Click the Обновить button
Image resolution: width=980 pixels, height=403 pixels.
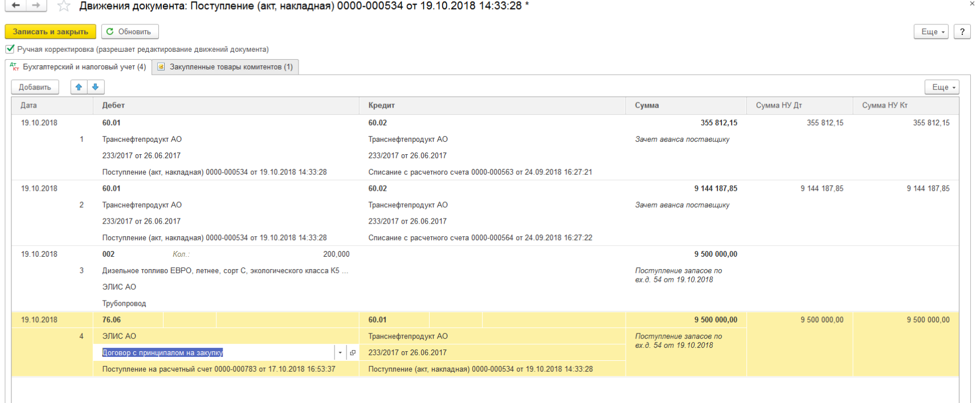point(129,32)
